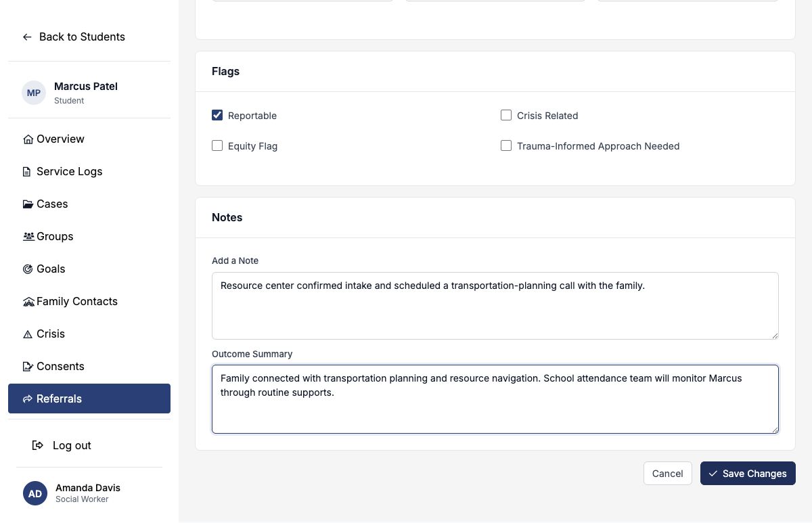Click inside the Add a Note textarea

pos(495,306)
